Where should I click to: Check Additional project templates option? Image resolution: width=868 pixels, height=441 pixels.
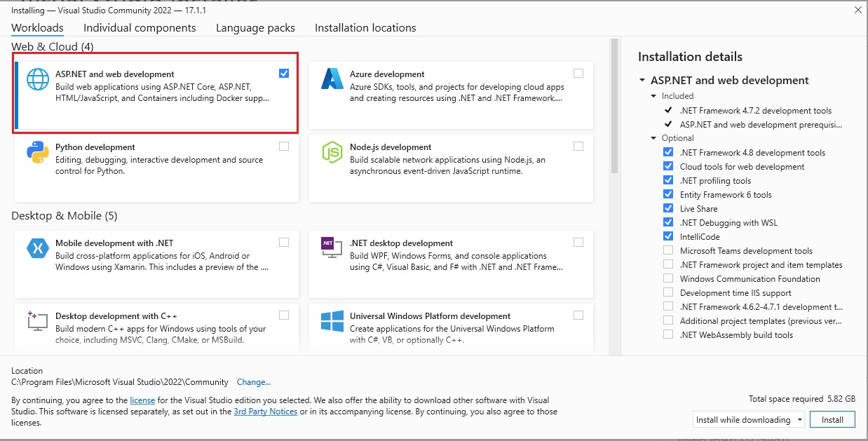tap(668, 320)
